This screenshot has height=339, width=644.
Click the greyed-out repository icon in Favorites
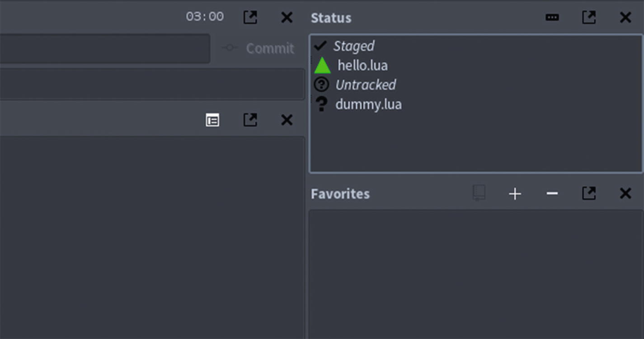click(479, 193)
